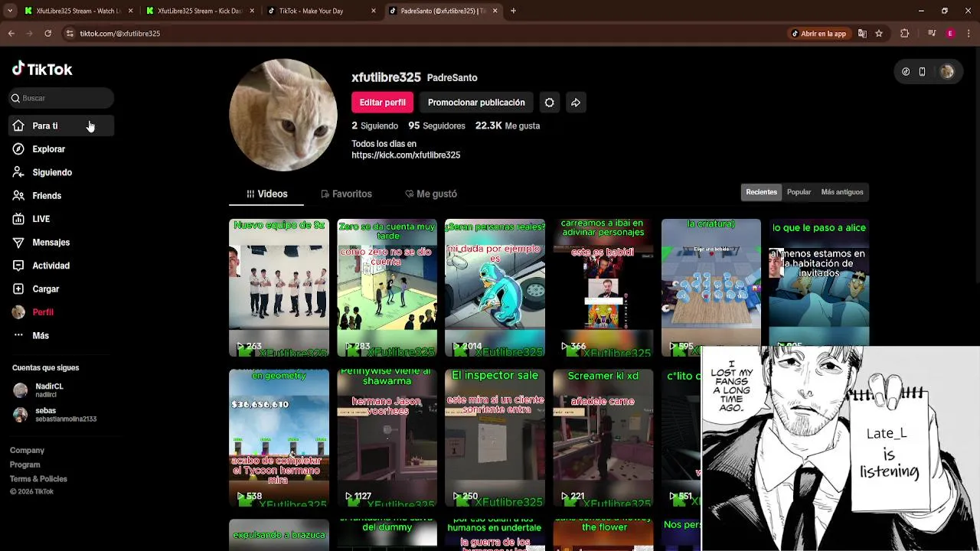Open the profile settings gear icon

click(549, 103)
